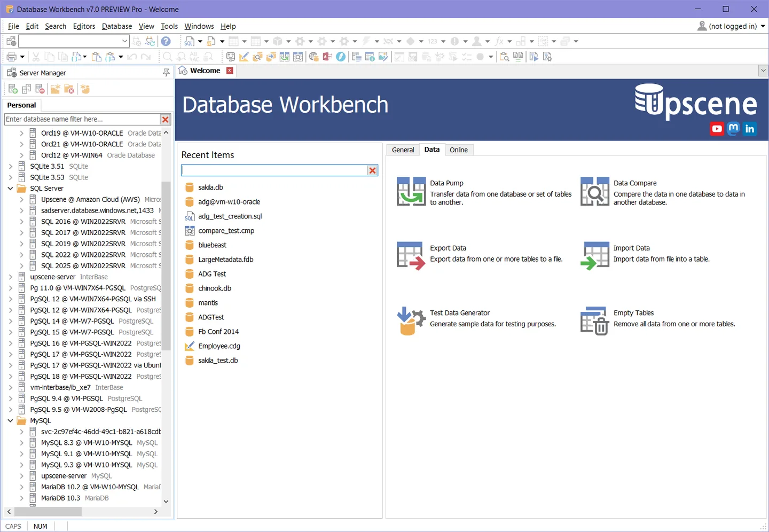This screenshot has height=532, width=769.
Task: Select the Personal tab in Server Manager
Action: coord(22,105)
